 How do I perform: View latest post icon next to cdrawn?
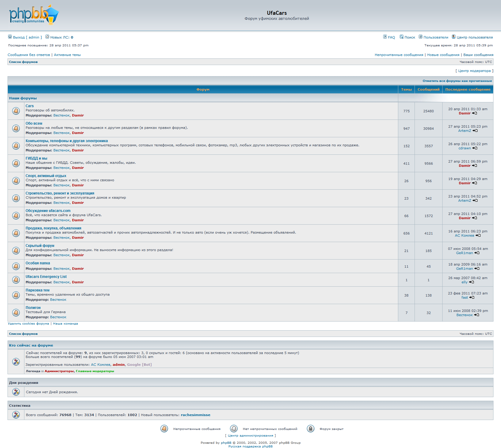[x=475, y=148]
